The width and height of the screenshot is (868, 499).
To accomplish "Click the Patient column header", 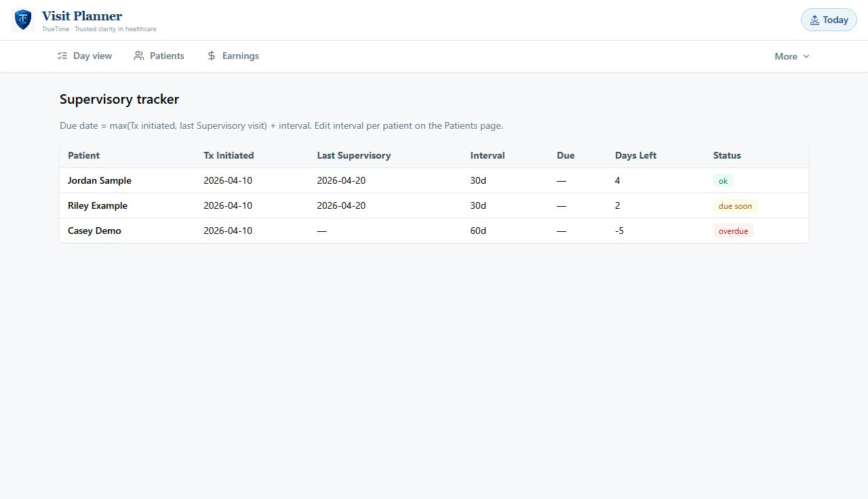I will click(83, 155).
